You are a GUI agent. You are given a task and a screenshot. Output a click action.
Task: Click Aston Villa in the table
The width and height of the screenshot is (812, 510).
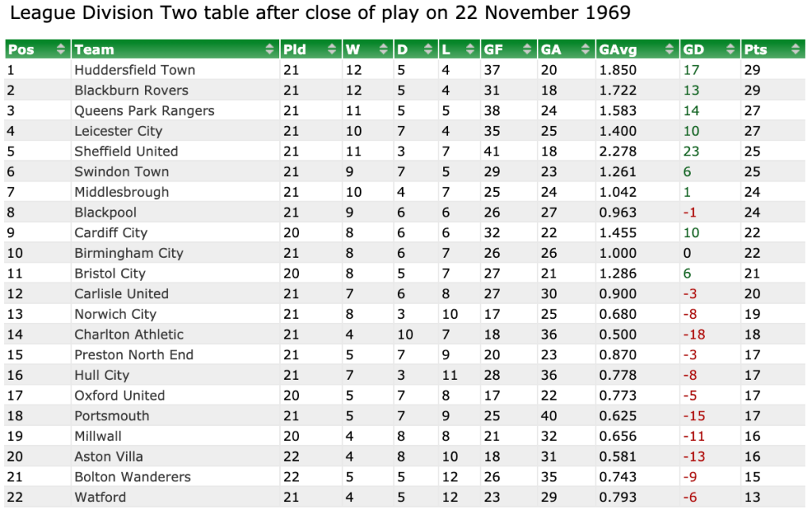coord(109,457)
